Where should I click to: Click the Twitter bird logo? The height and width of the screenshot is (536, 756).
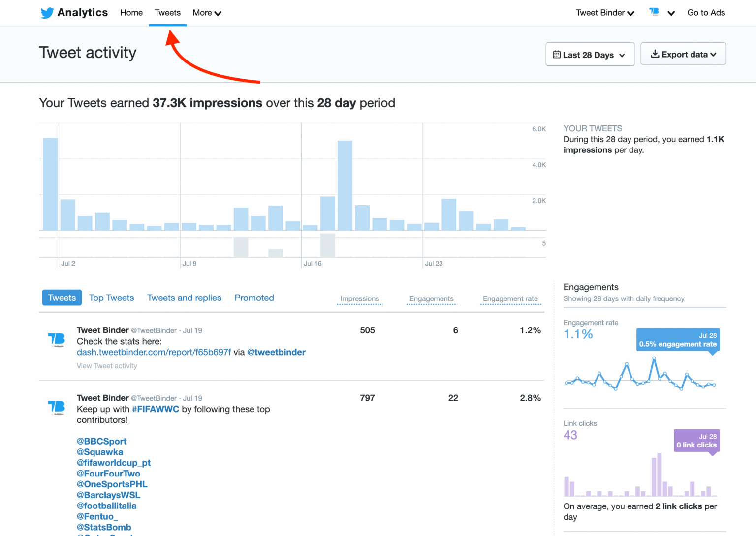pyautogui.click(x=46, y=13)
